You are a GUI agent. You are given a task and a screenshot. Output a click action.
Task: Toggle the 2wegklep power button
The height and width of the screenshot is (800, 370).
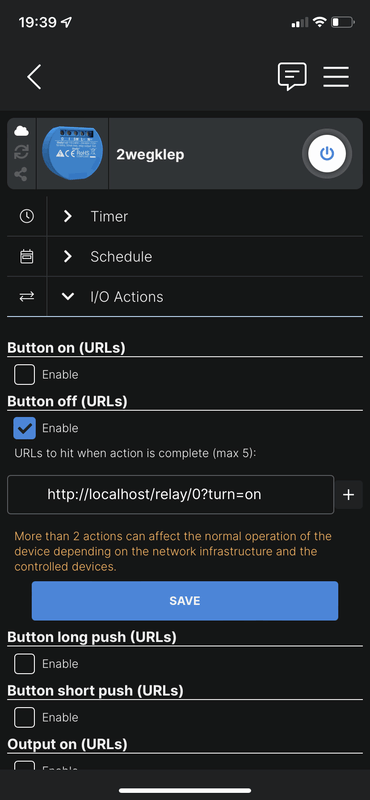[x=327, y=154]
